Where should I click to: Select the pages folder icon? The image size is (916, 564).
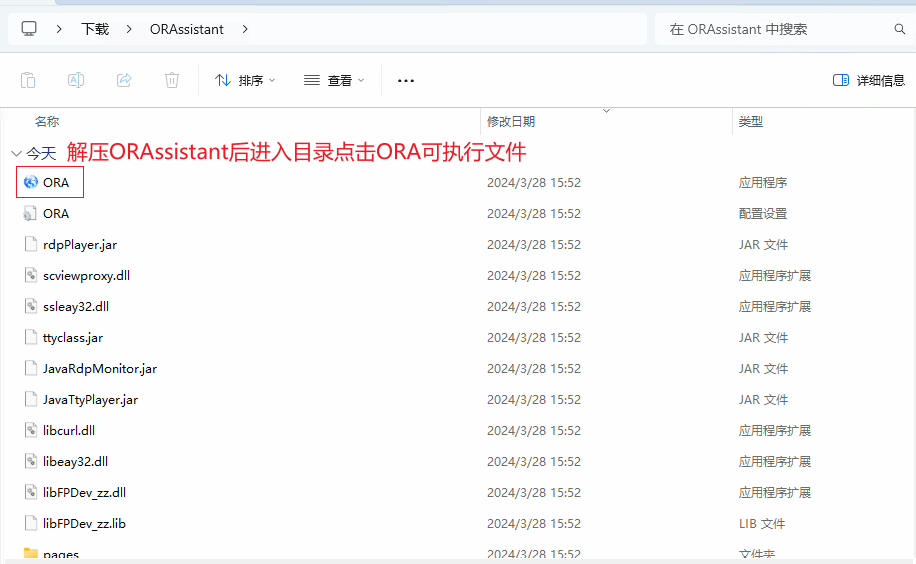pos(30,554)
